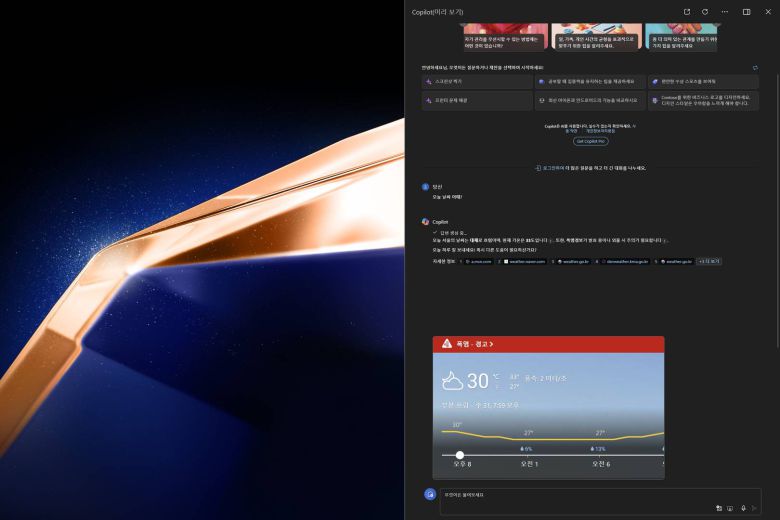Click the send message arrow icon
This screenshot has height=520, width=780.
click(754, 508)
